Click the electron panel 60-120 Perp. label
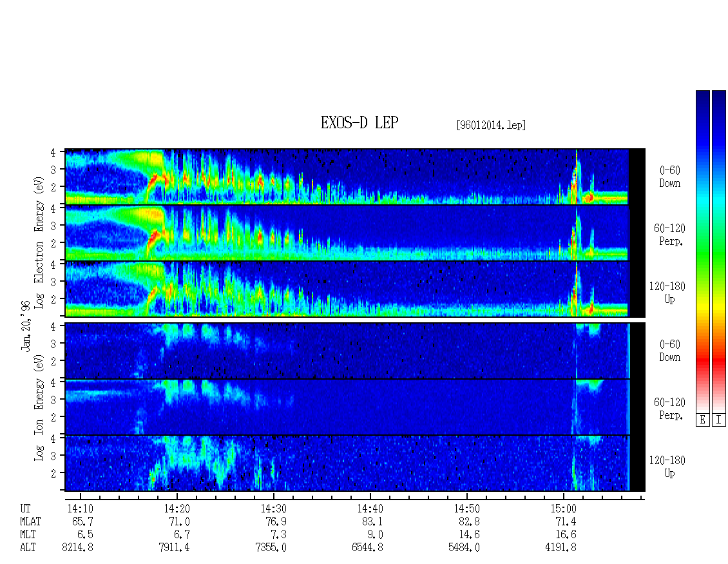Image resolution: width=728 pixels, height=564 pixels. click(669, 235)
